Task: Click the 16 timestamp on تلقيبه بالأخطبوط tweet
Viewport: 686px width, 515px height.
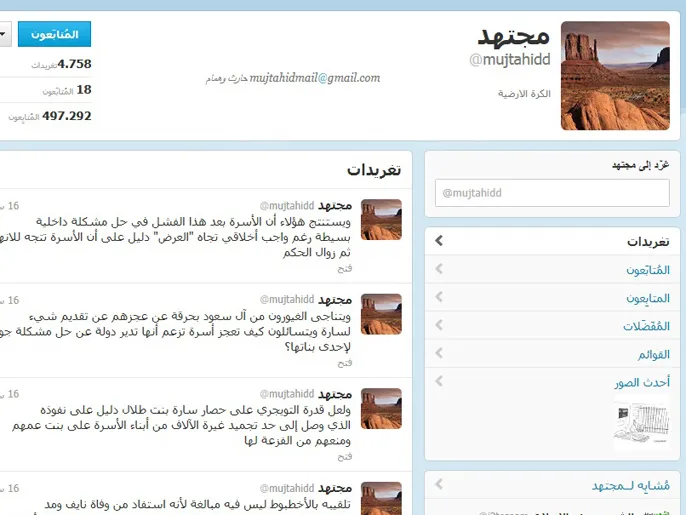Action: pos(10,488)
